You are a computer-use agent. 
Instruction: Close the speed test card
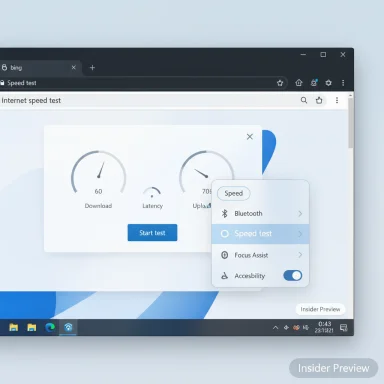click(x=250, y=137)
